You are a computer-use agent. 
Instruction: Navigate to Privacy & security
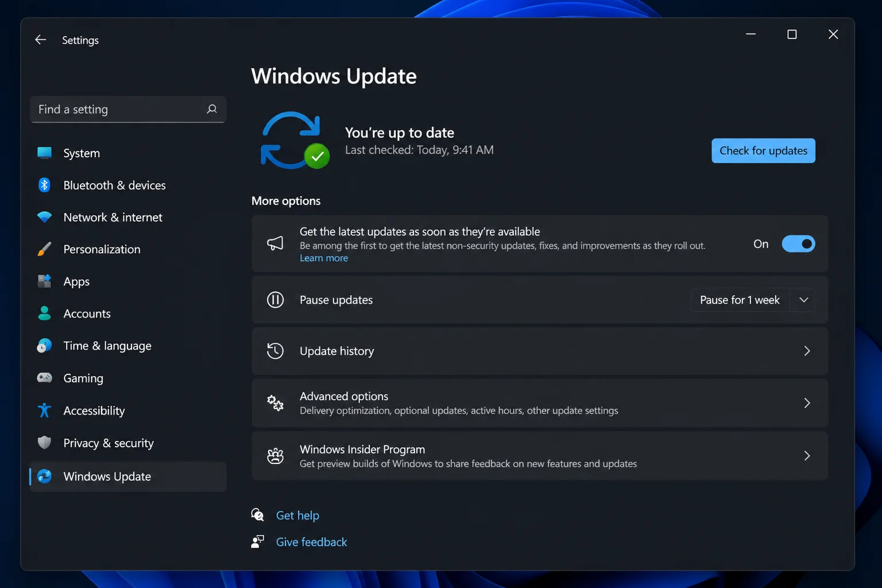(127, 443)
